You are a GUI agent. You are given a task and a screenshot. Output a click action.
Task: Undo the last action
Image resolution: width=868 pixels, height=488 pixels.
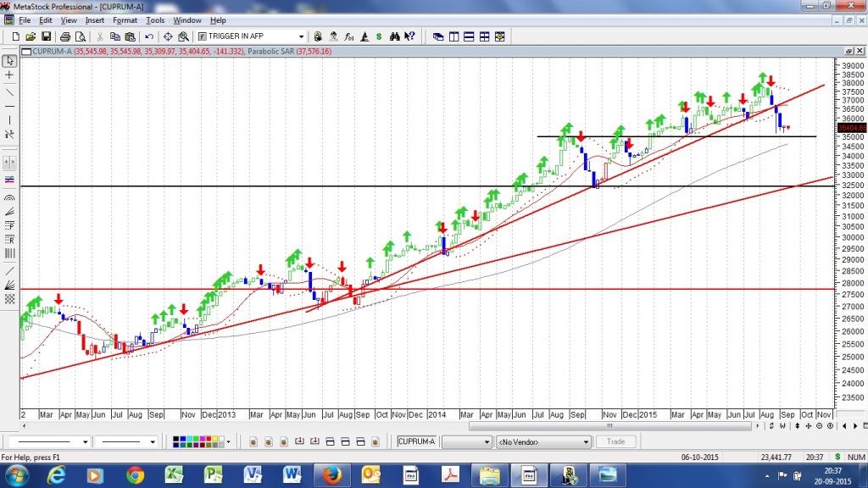point(149,36)
